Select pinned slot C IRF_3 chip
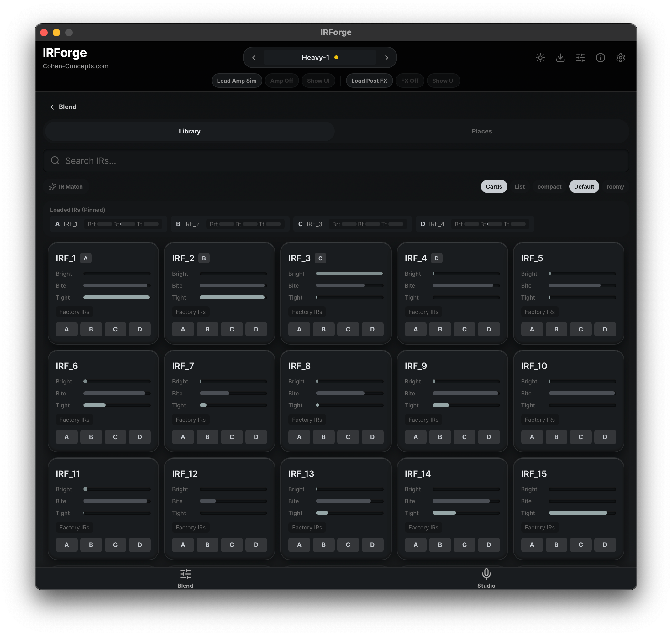This screenshot has width=672, height=636. [352, 224]
